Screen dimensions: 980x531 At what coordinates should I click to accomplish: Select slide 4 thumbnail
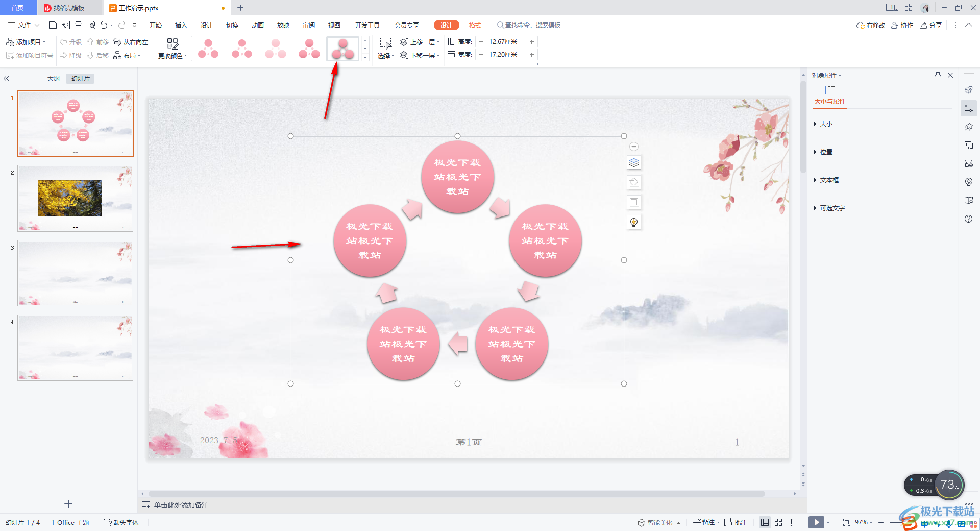click(x=75, y=348)
